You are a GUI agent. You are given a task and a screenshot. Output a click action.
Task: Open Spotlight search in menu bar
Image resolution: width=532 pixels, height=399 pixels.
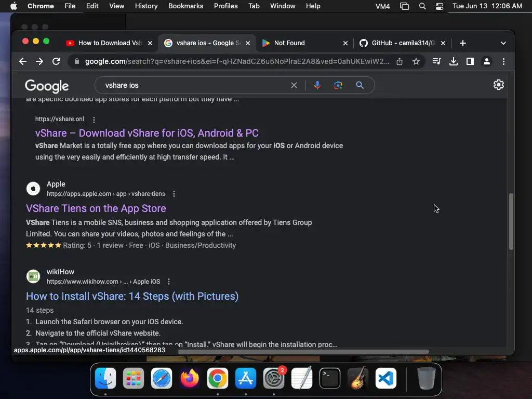click(x=422, y=6)
